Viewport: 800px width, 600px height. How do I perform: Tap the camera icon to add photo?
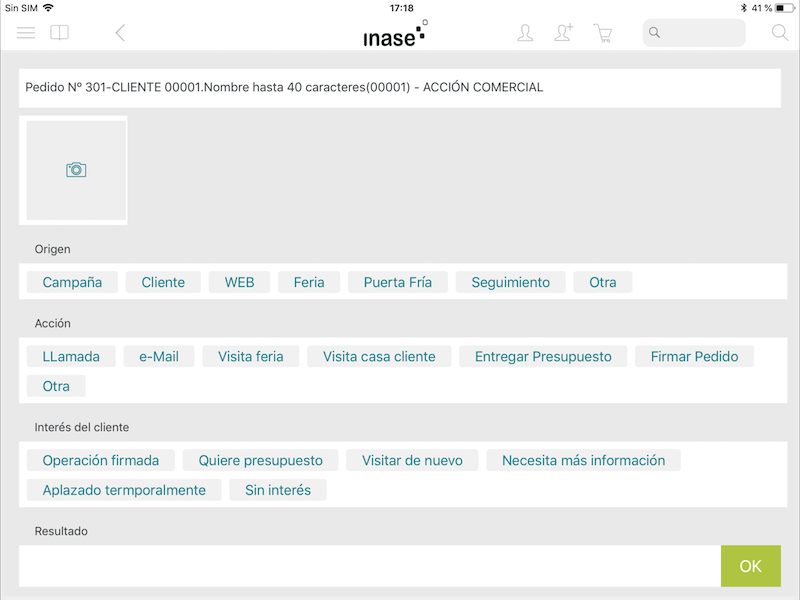coord(76,170)
